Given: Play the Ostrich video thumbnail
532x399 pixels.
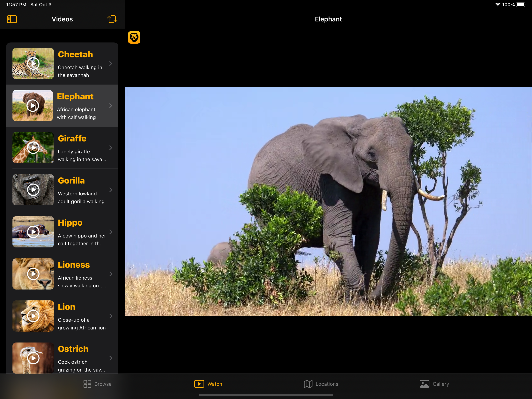Looking at the screenshot, I should click(33, 358).
